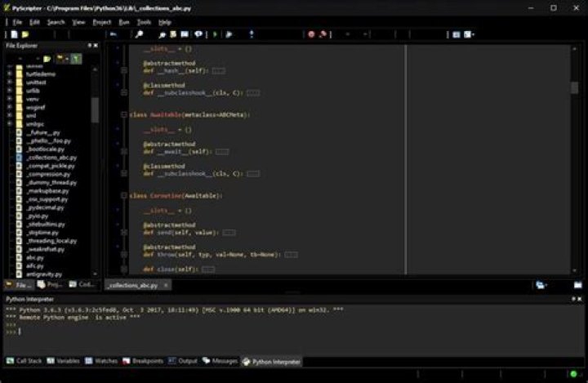Image resolution: width=588 pixels, height=383 pixels.
Task: Switch to the Variables tab
Action: [64, 361]
